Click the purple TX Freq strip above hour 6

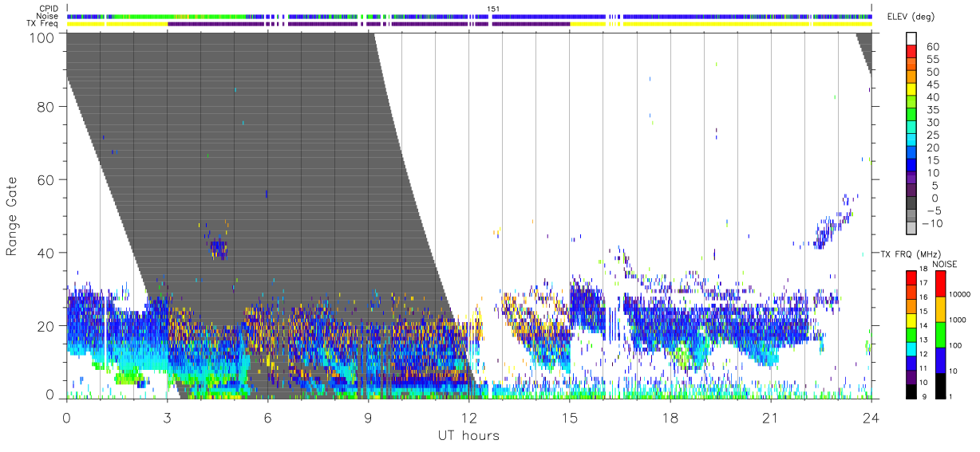click(x=267, y=23)
